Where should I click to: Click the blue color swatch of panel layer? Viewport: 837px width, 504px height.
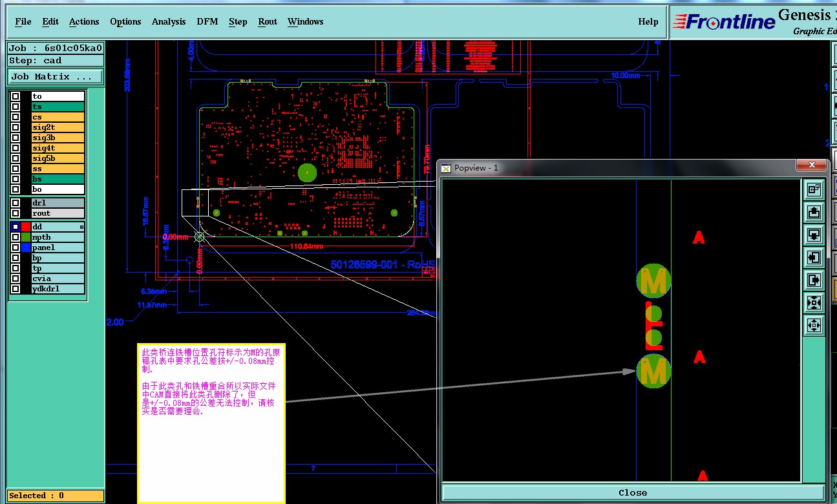(26, 247)
